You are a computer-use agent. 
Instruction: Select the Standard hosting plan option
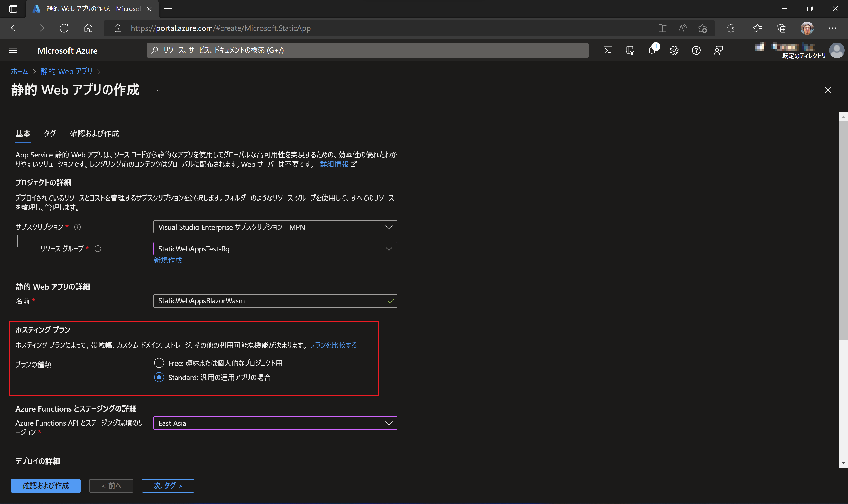(159, 377)
